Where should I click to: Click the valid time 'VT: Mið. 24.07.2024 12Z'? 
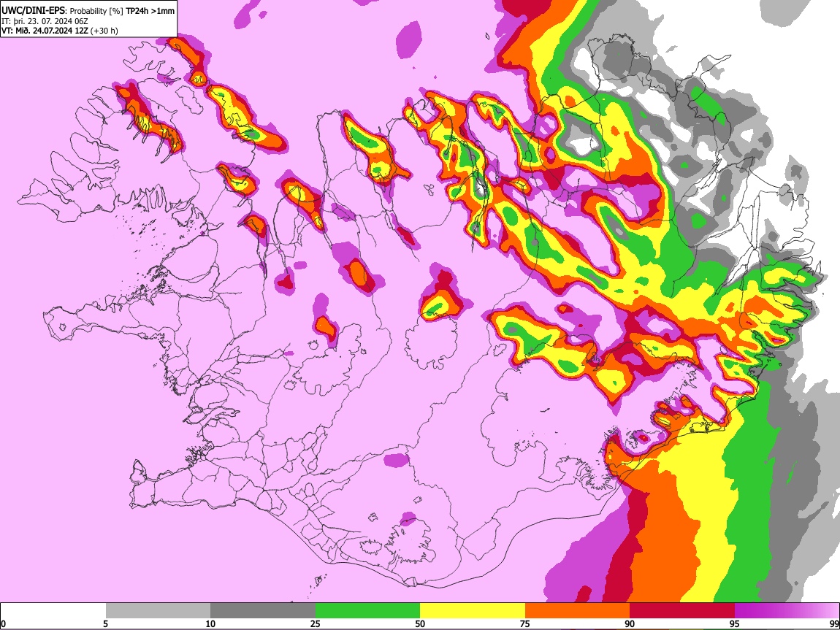click(x=45, y=31)
